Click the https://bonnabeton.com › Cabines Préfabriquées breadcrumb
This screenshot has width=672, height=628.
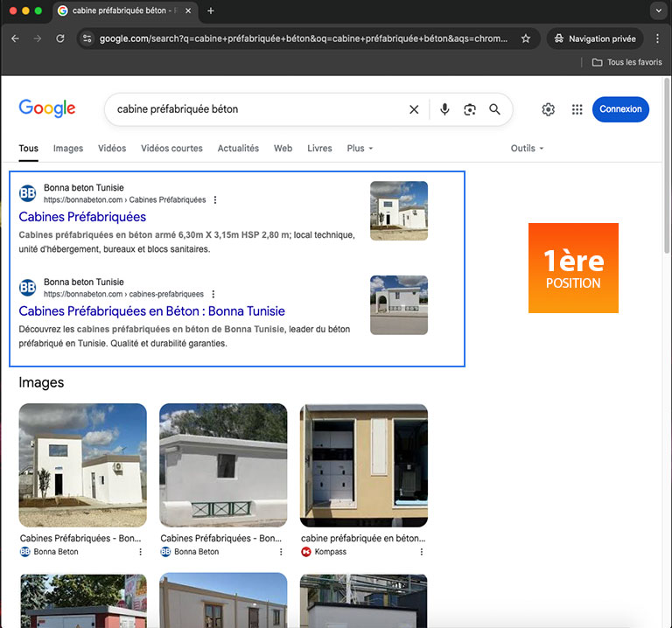point(125,200)
